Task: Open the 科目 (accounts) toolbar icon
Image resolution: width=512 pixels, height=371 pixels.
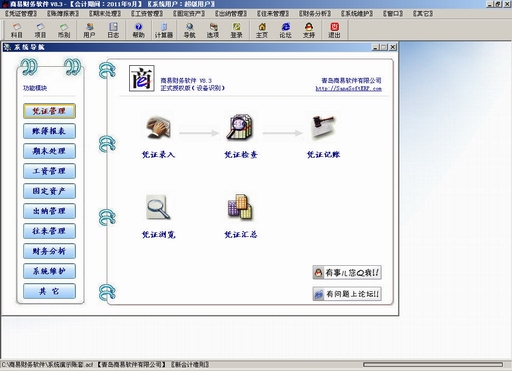Action: coord(17,30)
